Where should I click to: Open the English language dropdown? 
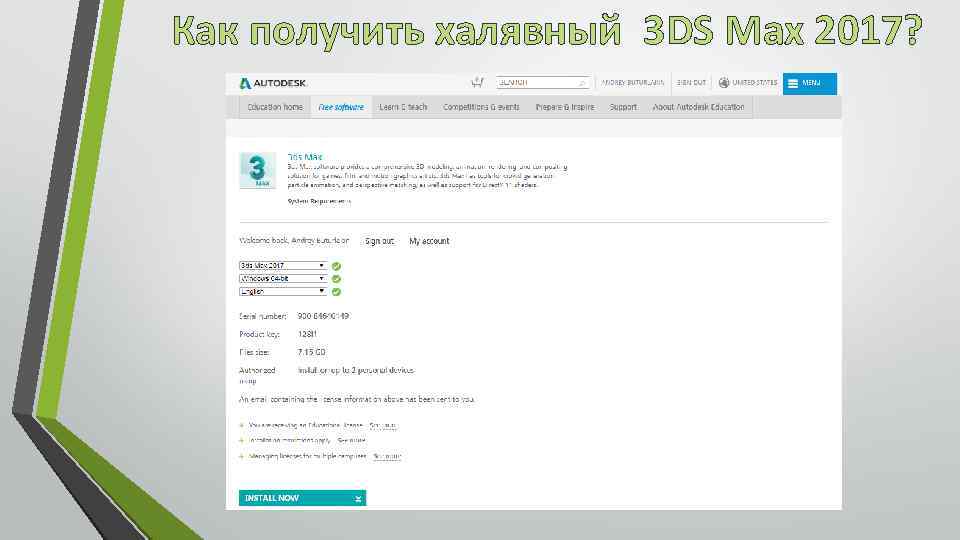click(x=282, y=291)
